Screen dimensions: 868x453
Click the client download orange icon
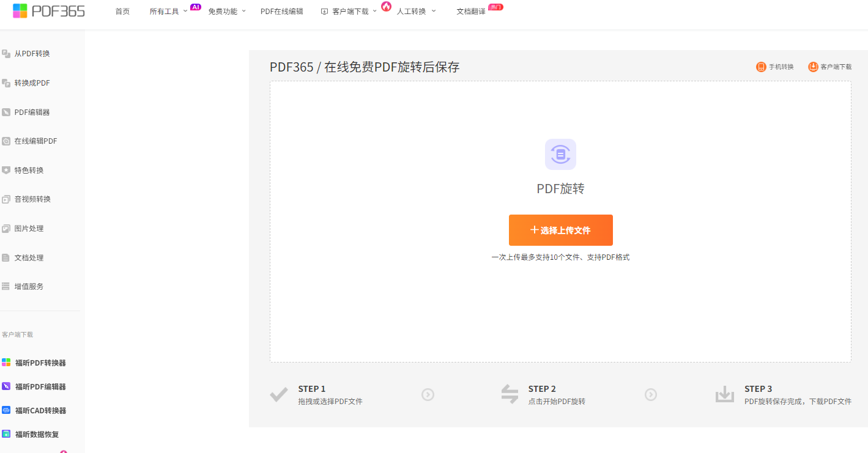click(813, 67)
